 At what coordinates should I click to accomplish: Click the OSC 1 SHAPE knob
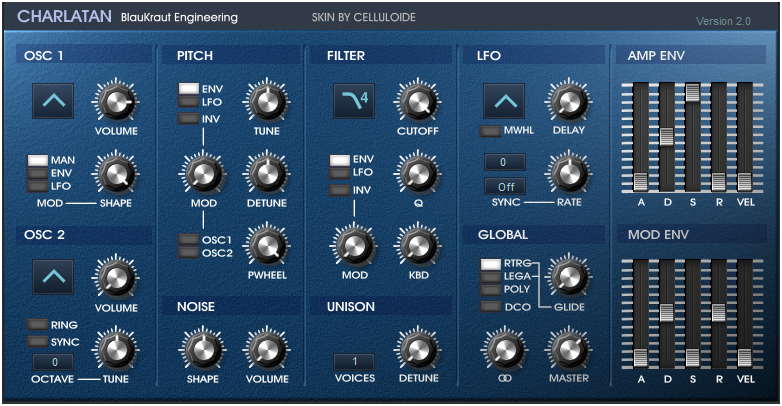(116, 174)
